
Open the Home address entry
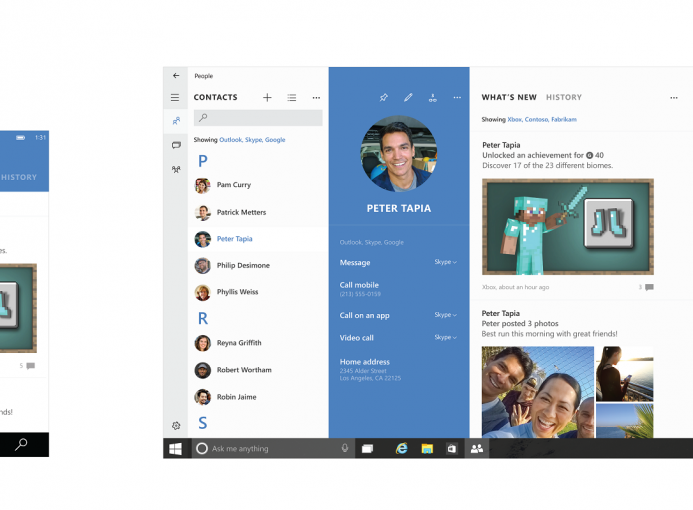point(370,369)
